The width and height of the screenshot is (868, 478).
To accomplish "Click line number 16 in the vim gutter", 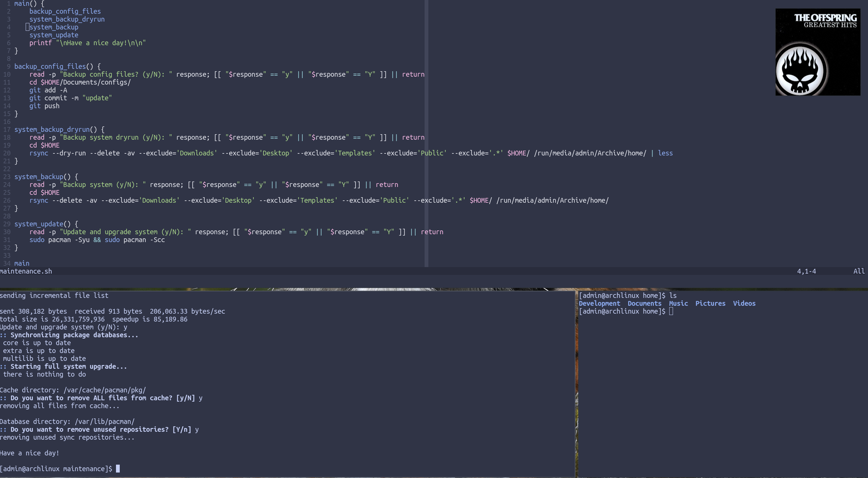I will coord(7,122).
